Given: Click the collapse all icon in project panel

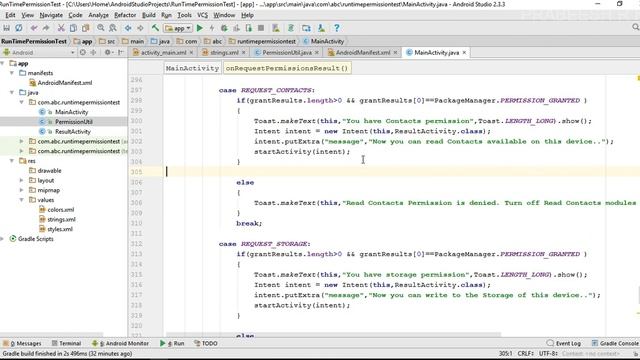Looking at the screenshot, I should pyautogui.click(x=93, y=52).
